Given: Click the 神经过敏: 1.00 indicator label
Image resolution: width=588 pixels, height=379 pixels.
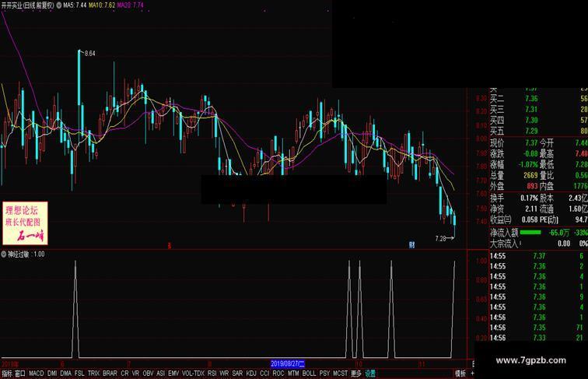Looking at the screenshot, I should click(x=26, y=254).
